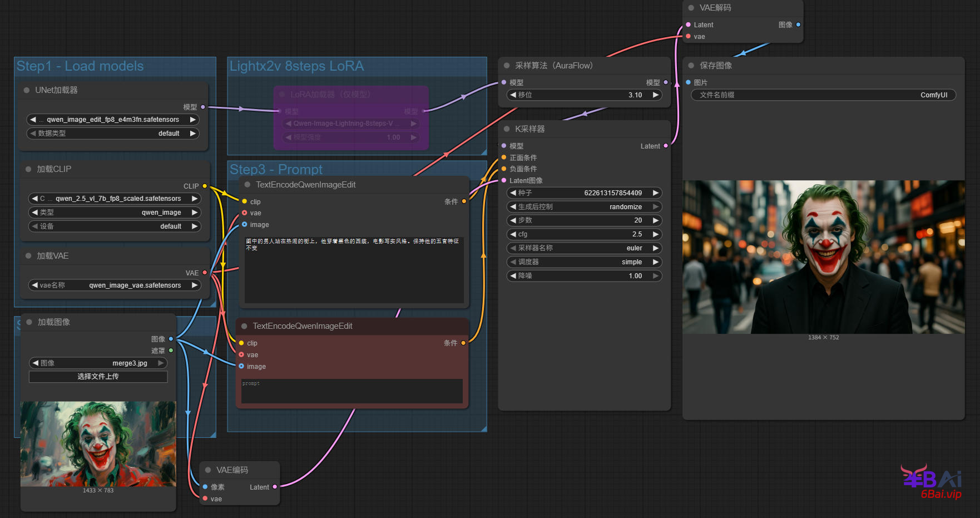The width and height of the screenshot is (980, 518).
Task: Select the Lightx2v 8steps LoRA group title
Action: pyautogui.click(x=296, y=66)
